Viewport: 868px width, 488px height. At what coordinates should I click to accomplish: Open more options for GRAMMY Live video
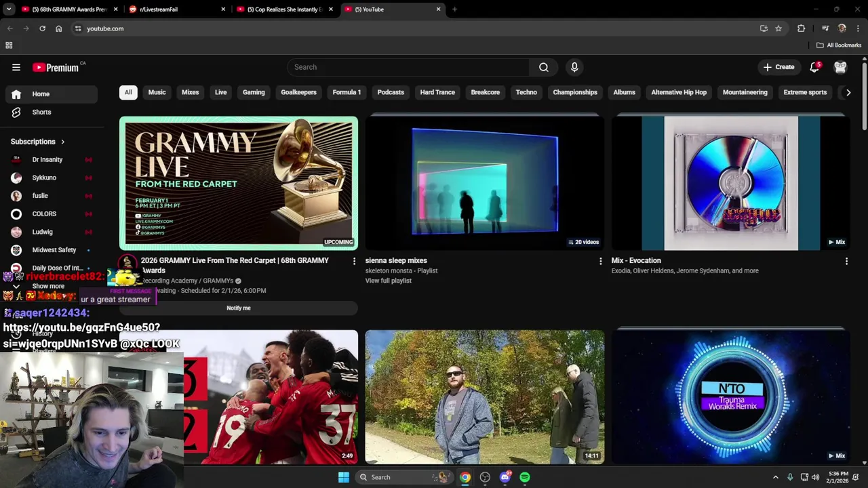coord(353,261)
